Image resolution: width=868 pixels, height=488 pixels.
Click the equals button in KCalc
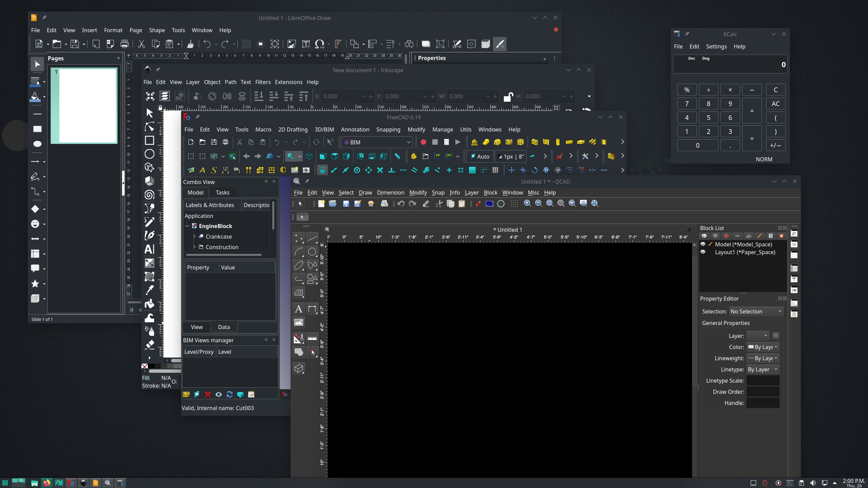click(x=752, y=138)
